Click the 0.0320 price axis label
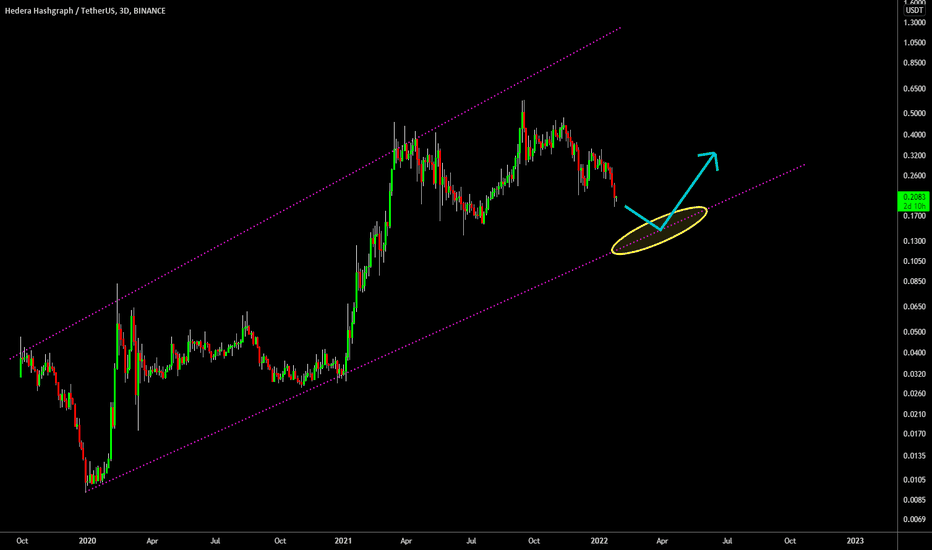 click(x=914, y=375)
